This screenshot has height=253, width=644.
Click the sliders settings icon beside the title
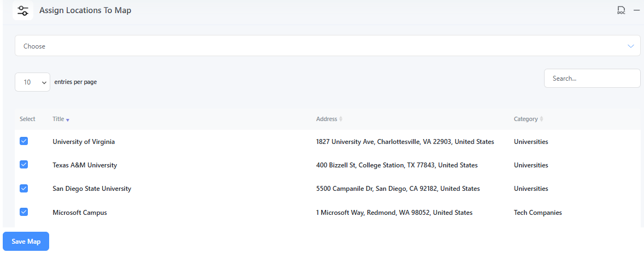[x=23, y=11]
